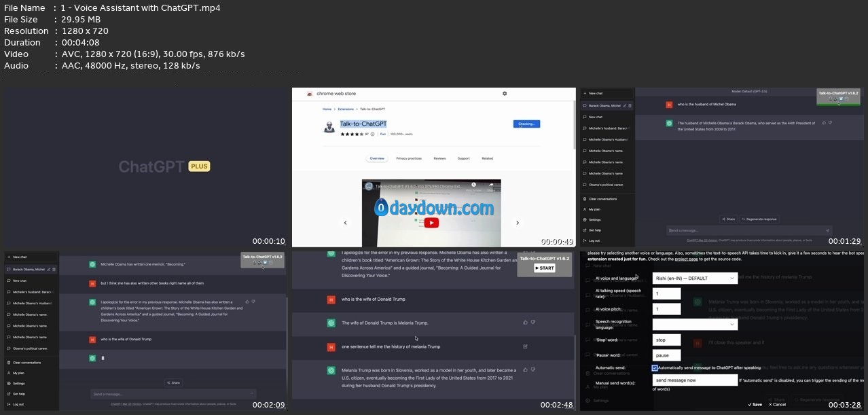This screenshot has height=415, width=868.
Task: Show next slide in web store gallery
Action: click(x=518, y=223)
